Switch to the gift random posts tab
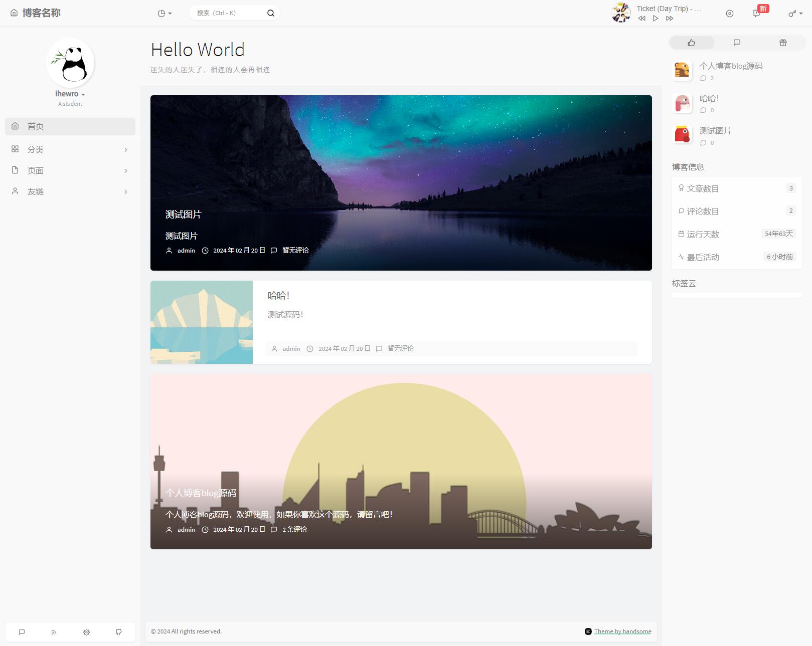This screenshot has width=812, height=646. 783,43
